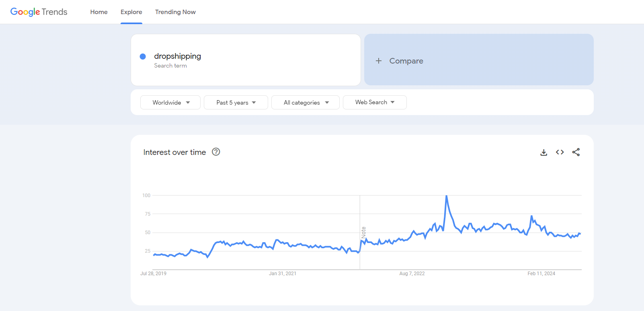The image size is (644, 311).
Task: Click the plus icon beside Compare
Action: point(379,61)
